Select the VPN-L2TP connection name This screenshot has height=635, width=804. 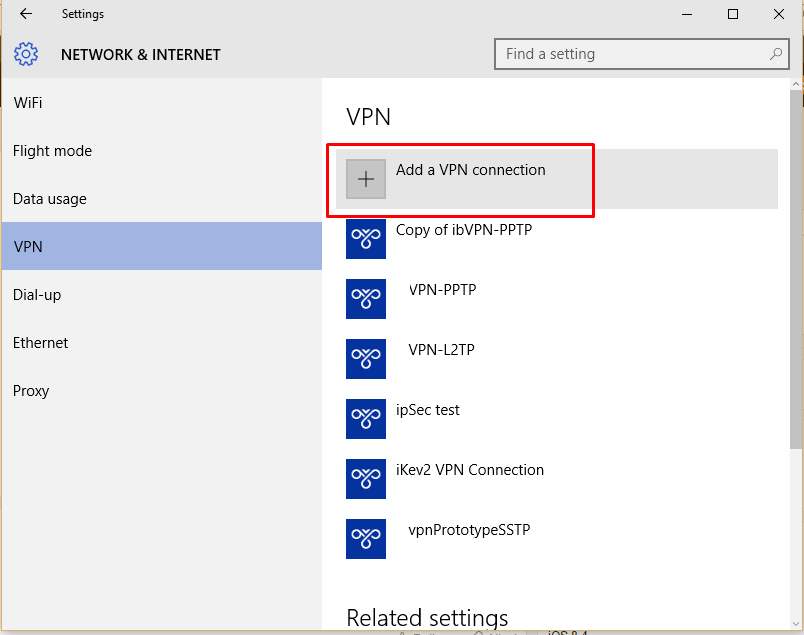[441, 350]
